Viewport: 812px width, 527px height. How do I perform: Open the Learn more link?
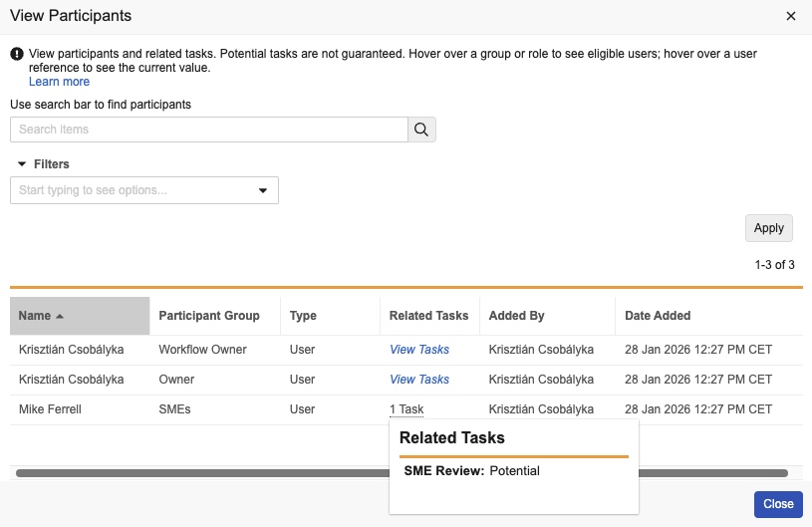coord(59,82)
